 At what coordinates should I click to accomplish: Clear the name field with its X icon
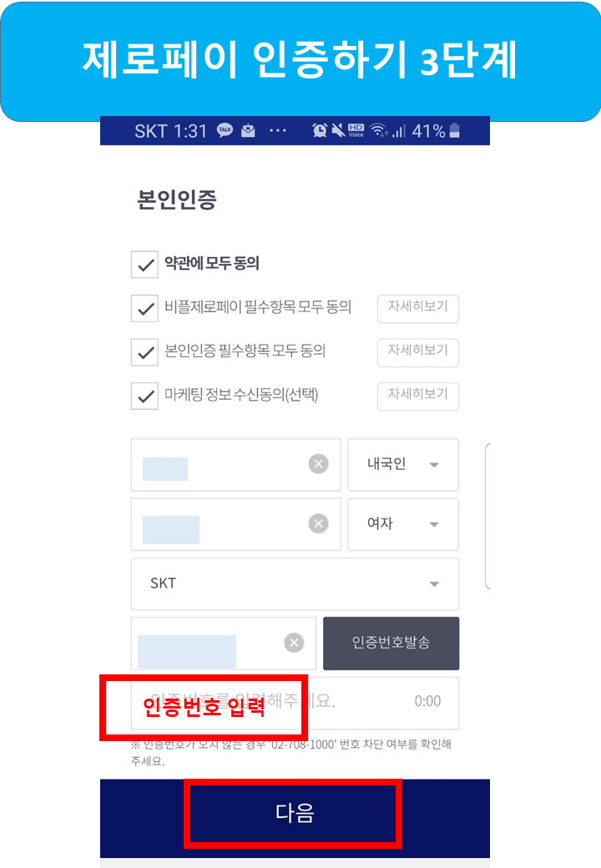click(x=318, y=464)
